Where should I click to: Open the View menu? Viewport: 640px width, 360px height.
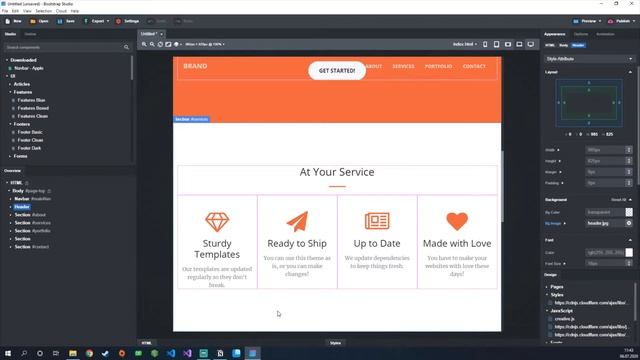[27, 11]
